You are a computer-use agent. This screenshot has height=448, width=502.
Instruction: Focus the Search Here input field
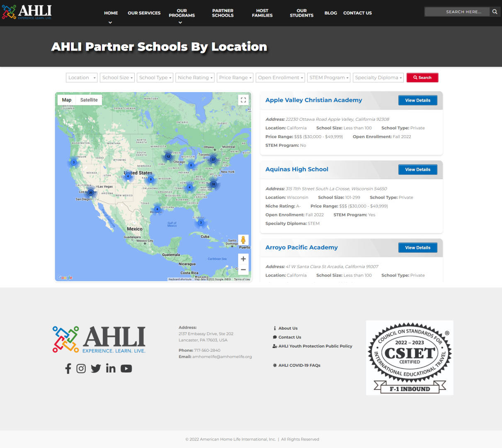pos(457,12)
